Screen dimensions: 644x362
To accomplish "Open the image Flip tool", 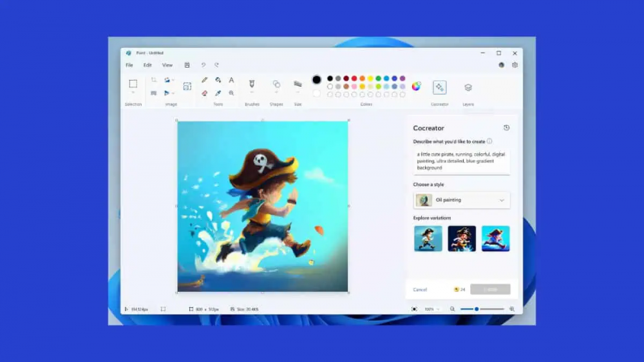I will tap(167, 93).
